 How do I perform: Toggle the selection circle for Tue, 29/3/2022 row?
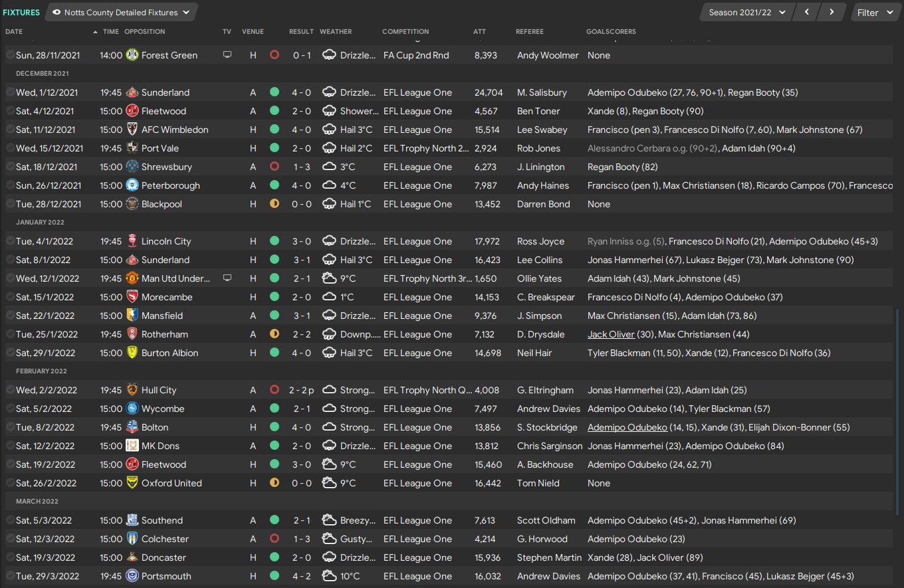pyautogui.click(x=10, y=576)
